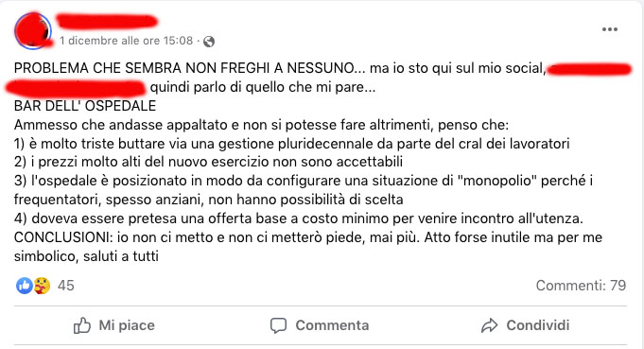The image size is (644, 349).
Task: Click the care hug reaction emoji
Action: (42, 286)
